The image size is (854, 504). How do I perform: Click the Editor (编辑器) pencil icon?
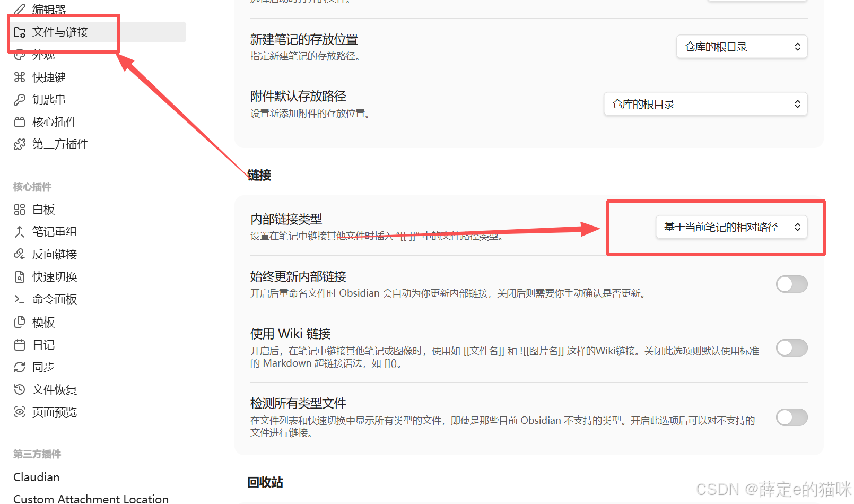pyautogui.click(x=20, y=9)
